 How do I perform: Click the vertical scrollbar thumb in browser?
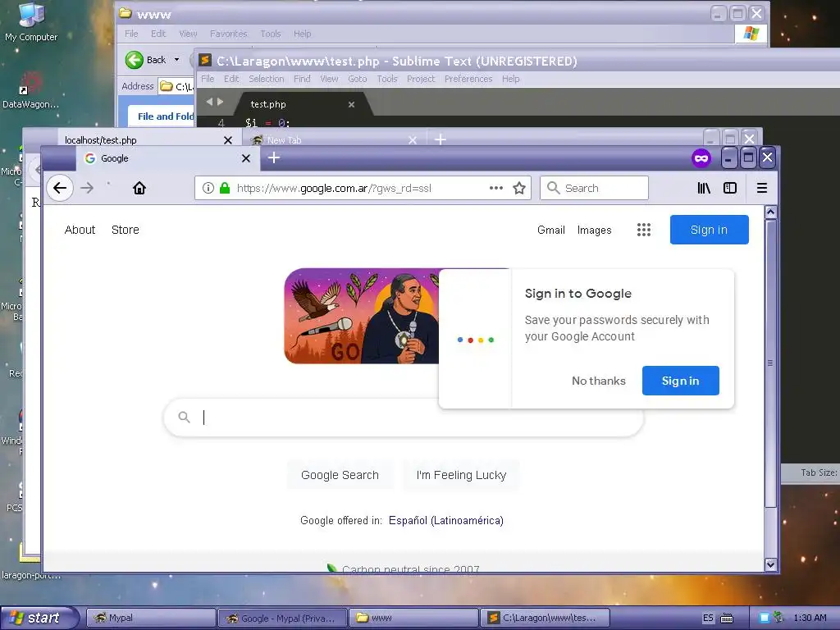click(771, 363)
